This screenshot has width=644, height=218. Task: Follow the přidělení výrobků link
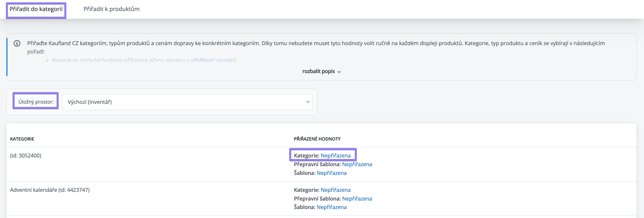coord(213,60)
